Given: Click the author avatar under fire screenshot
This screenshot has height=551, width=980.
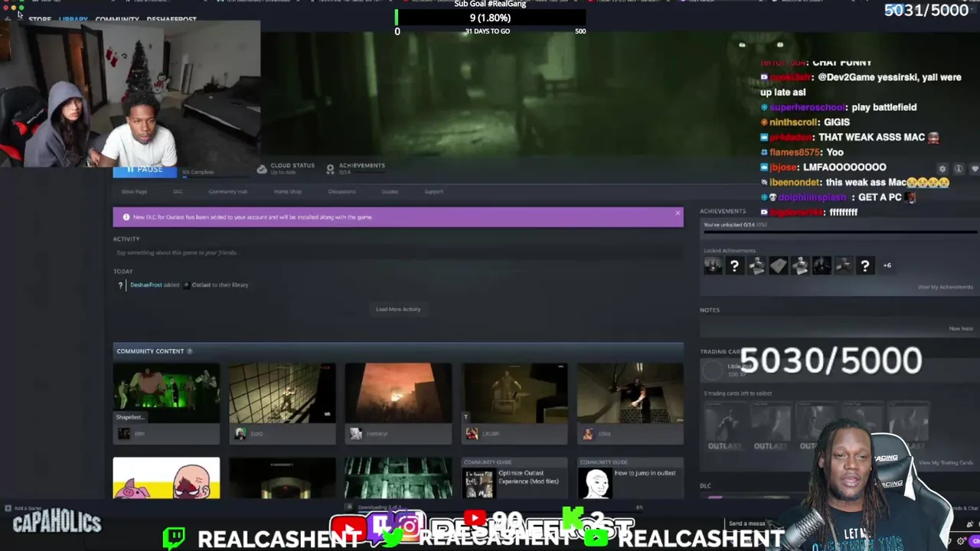Looking at the screenshot, I should [356, 434].
